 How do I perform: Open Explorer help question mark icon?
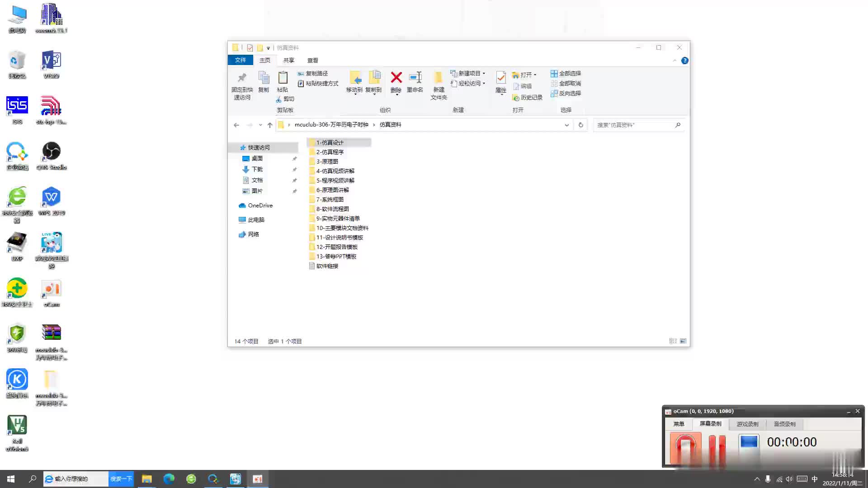[685, 61]
